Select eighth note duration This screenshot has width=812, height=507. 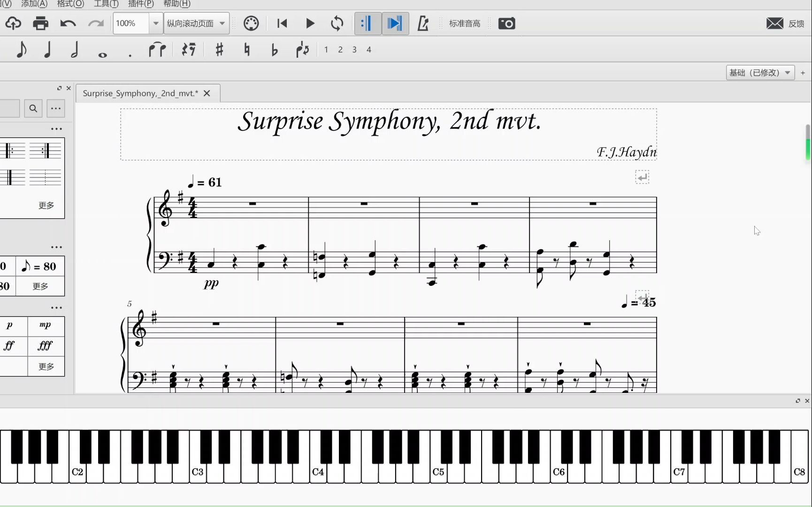(21, 49)
